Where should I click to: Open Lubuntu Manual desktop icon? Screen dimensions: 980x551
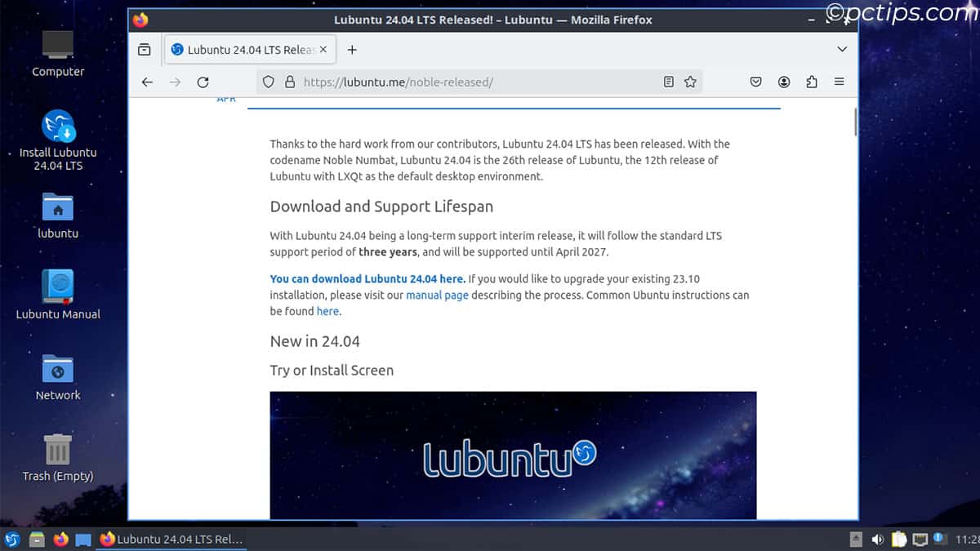58,295
